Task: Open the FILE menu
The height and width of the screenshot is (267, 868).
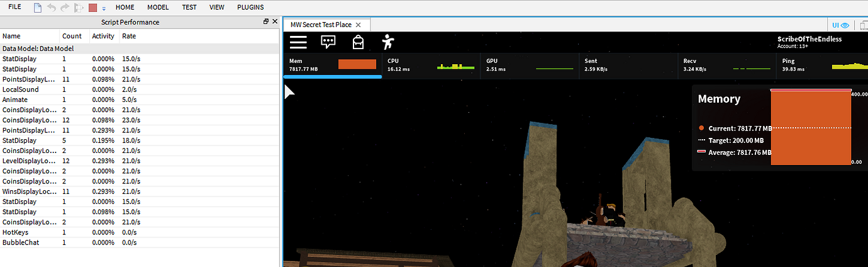Action: coord(14,7)
